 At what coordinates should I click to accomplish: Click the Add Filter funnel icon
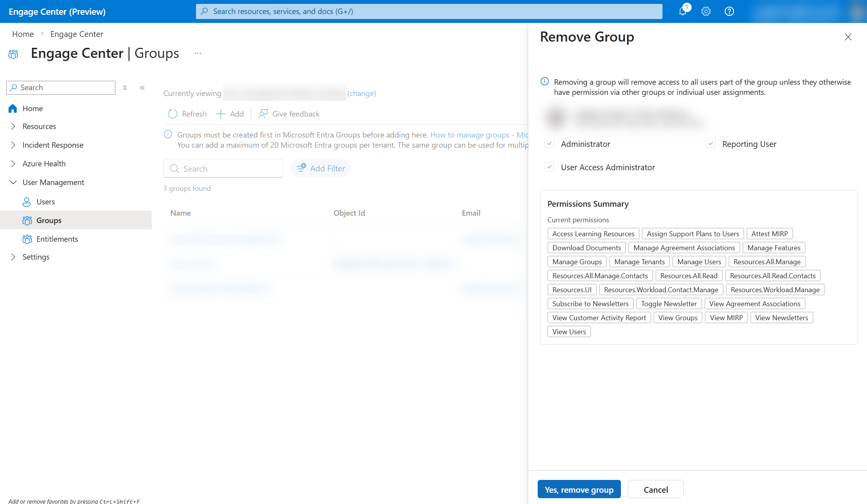click(x=301, y=168)
